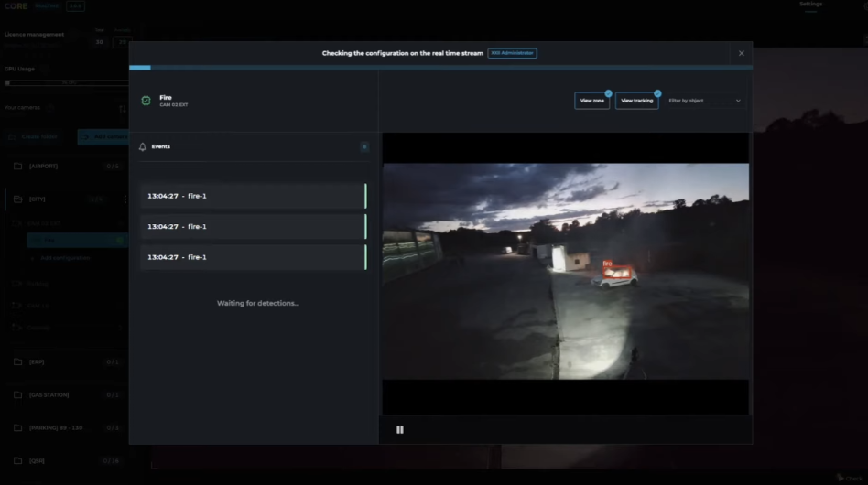Close the real time stream check dialog
The height and width of the screenshot is (485, 868).
742,53
